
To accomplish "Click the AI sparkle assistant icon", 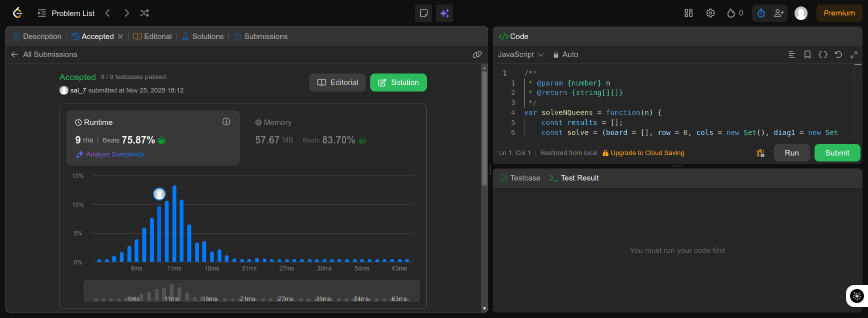I will click(444, 13).
